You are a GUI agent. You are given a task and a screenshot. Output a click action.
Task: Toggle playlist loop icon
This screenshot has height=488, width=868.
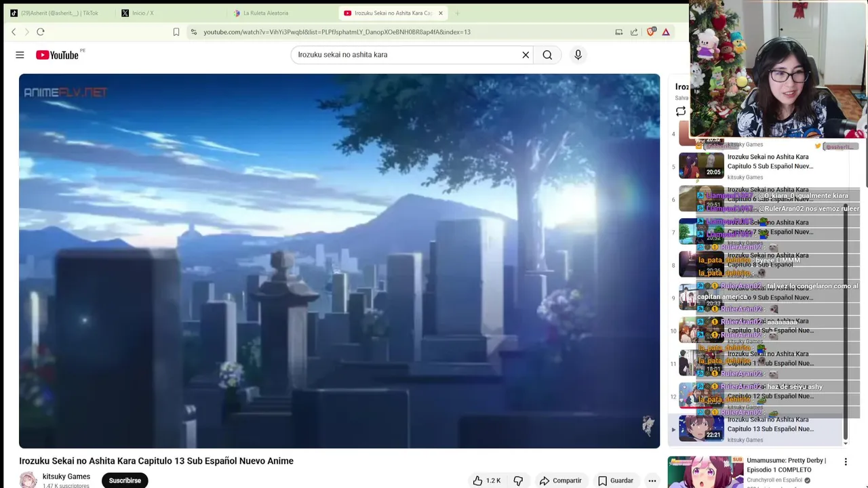pyautogui.click(x=681, y=112)
